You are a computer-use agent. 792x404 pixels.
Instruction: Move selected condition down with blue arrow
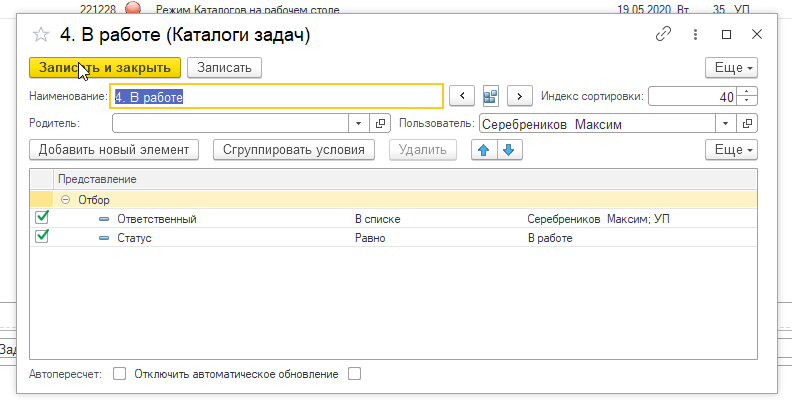[508, 150]
